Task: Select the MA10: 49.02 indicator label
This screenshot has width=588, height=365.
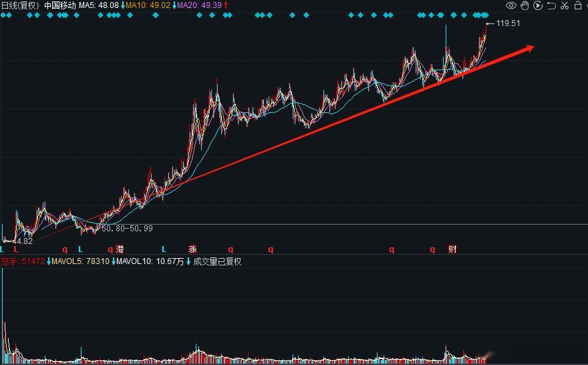Action: [148, 5]
